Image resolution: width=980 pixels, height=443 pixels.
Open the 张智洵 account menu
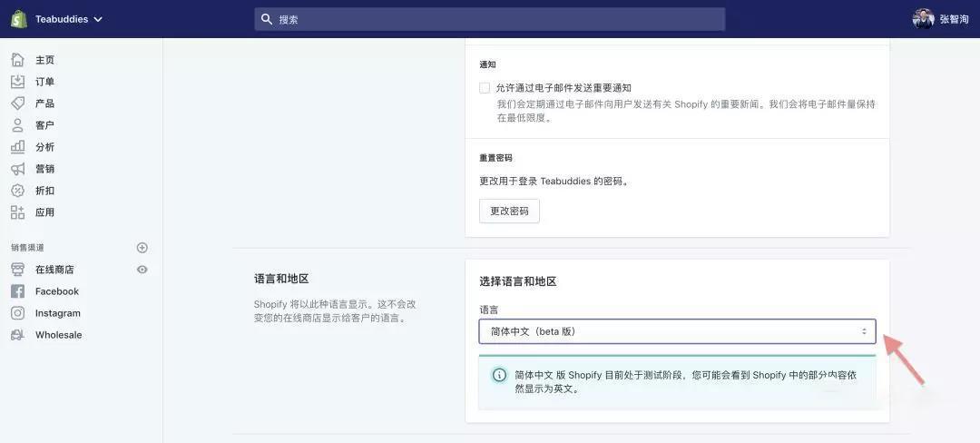[941, 19]
